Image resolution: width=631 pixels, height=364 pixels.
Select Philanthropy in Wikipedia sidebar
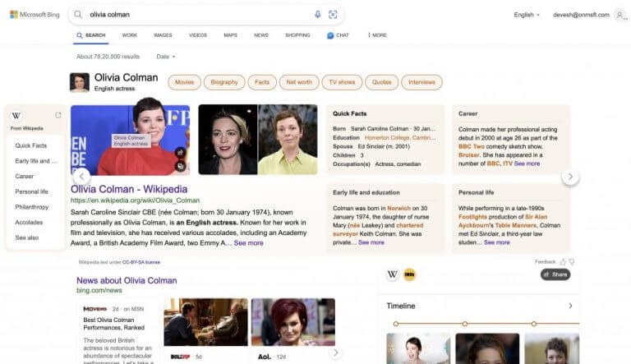click(x=32, y=207)
